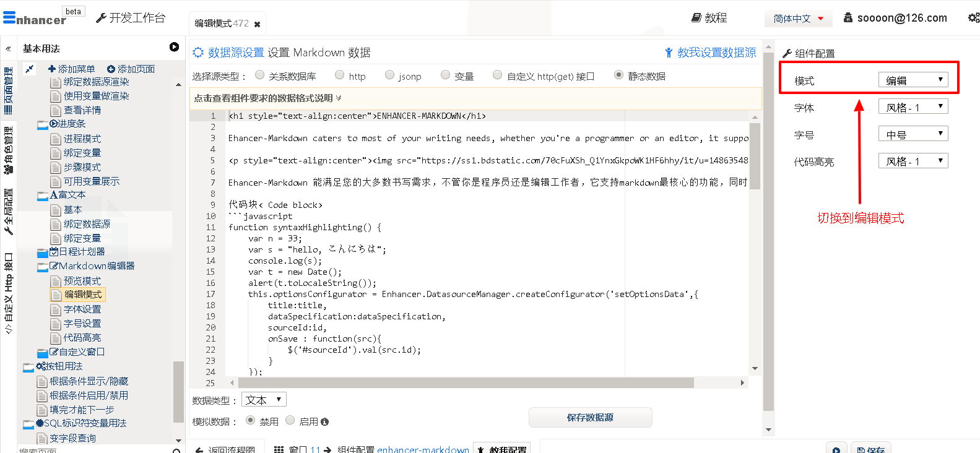The image size is (980, 453).
Task: Close the 编辑模式 472 tab
Action: pyautogui.click(x=257, y=24)
